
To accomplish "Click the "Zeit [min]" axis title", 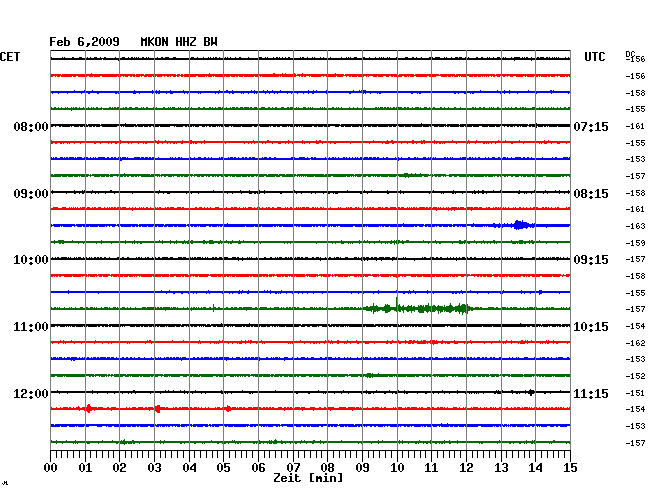I will [x=308, y=478].
